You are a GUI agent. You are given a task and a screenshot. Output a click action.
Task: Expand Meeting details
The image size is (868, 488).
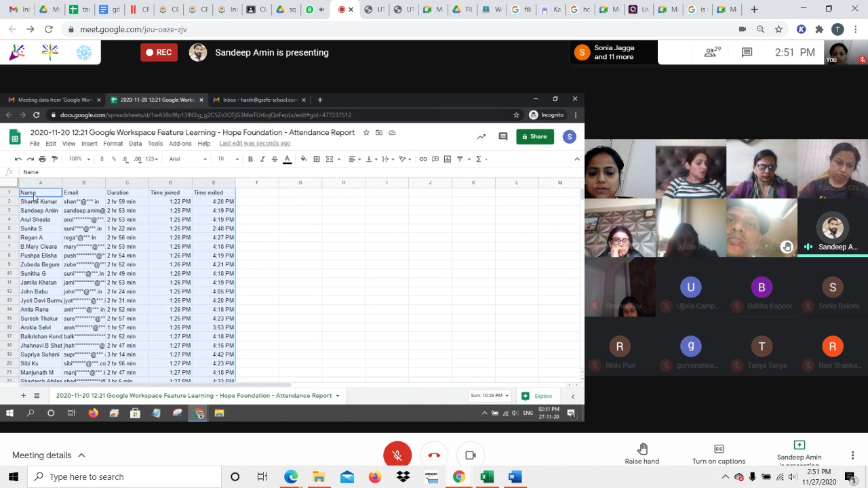click(x=49, y=455)
